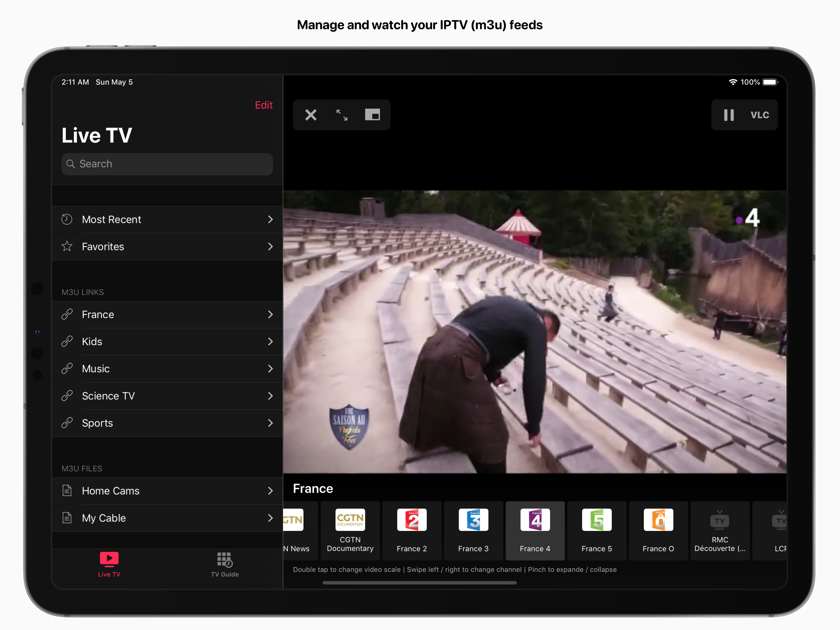Open Favorites list via its chevron
840x630 pixels.
(x=270, y=247)
